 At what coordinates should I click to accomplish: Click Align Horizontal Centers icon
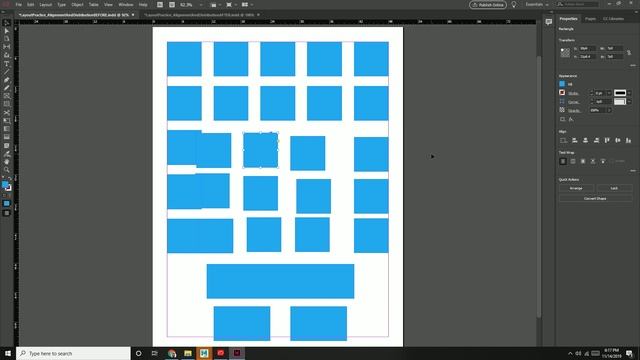(x=585, y=140)
